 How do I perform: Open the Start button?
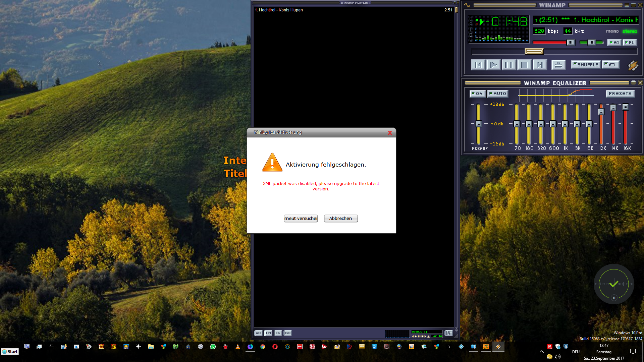[x=10, y=352]
